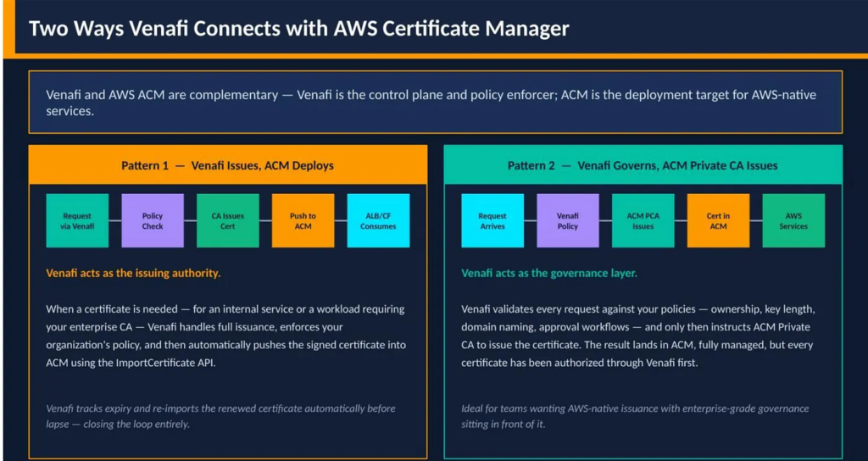
Task: Select the Pattern 1 header 'Venafi Issues, ACM Deploys'
Action: [x=227, y=165]
